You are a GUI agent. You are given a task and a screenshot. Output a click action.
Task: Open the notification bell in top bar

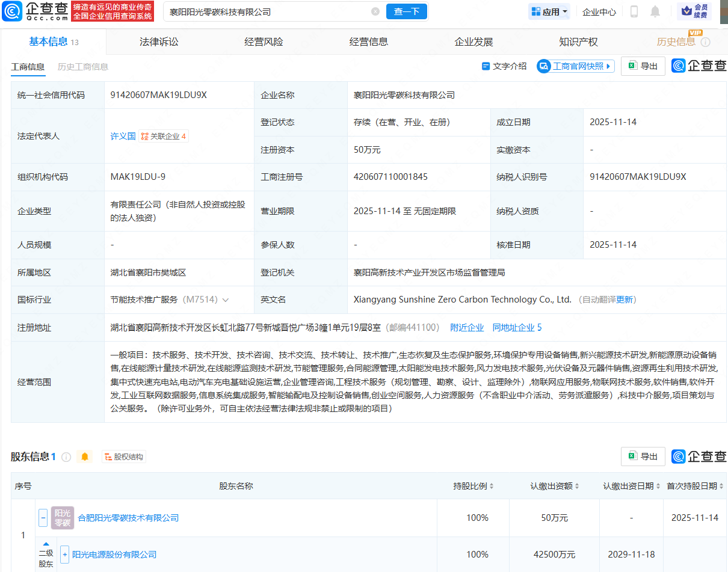[x=655, y=11]
